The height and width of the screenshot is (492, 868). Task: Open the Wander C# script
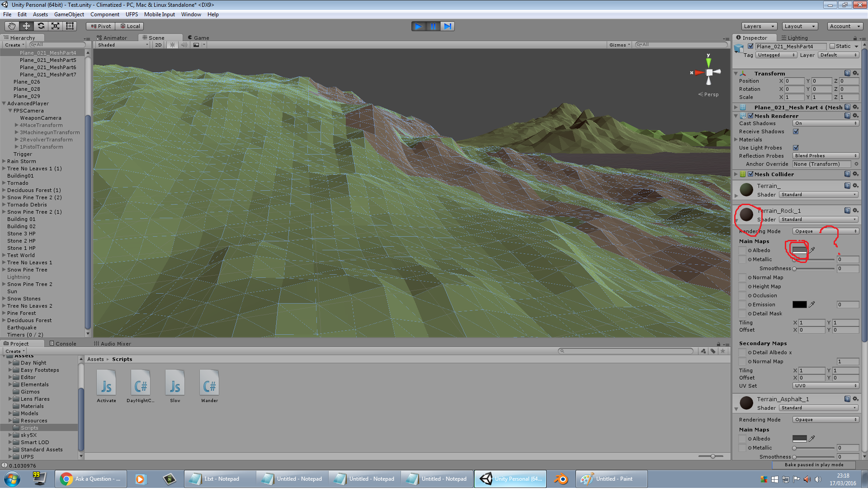(x=209, y=386)
